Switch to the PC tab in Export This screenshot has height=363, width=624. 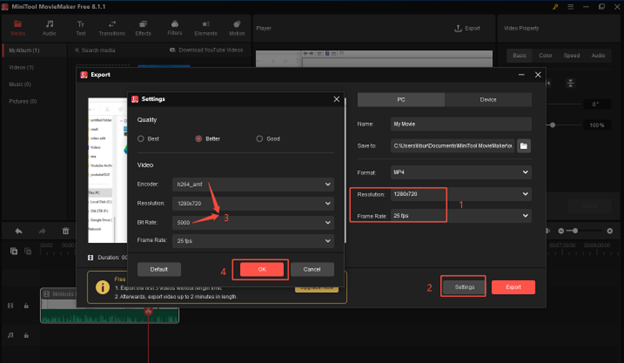(x=401, y=100)
